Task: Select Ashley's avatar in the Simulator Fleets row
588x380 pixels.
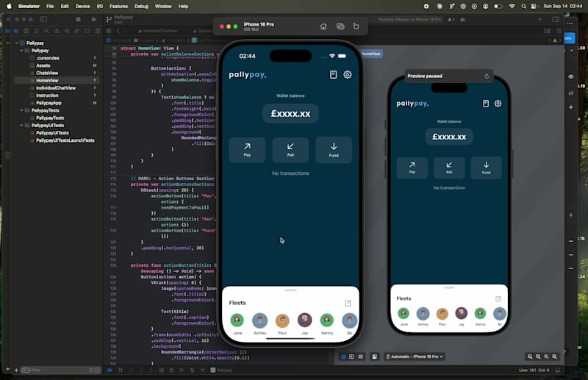Action: click(259, 320)
